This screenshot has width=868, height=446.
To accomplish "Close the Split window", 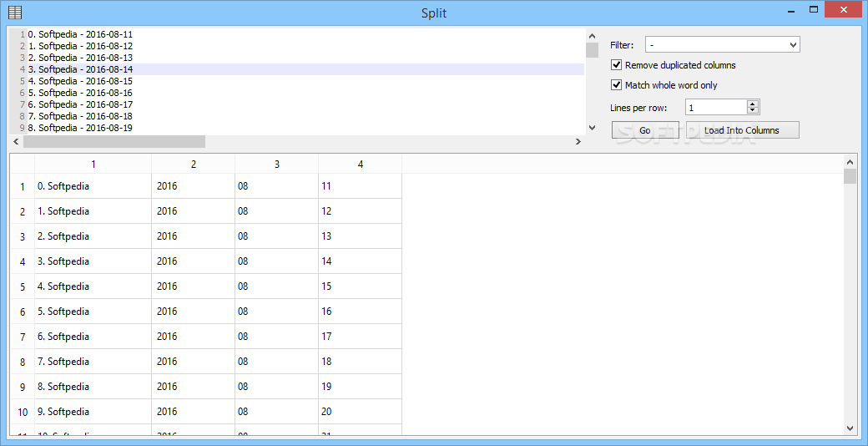I will 844,9.
